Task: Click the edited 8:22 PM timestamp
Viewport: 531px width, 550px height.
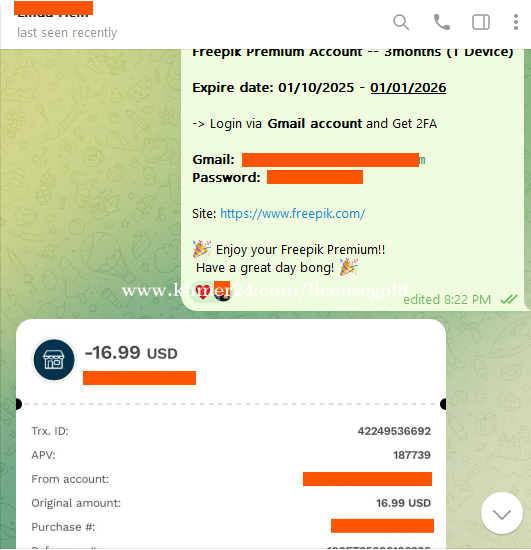Action: (447, 300)
